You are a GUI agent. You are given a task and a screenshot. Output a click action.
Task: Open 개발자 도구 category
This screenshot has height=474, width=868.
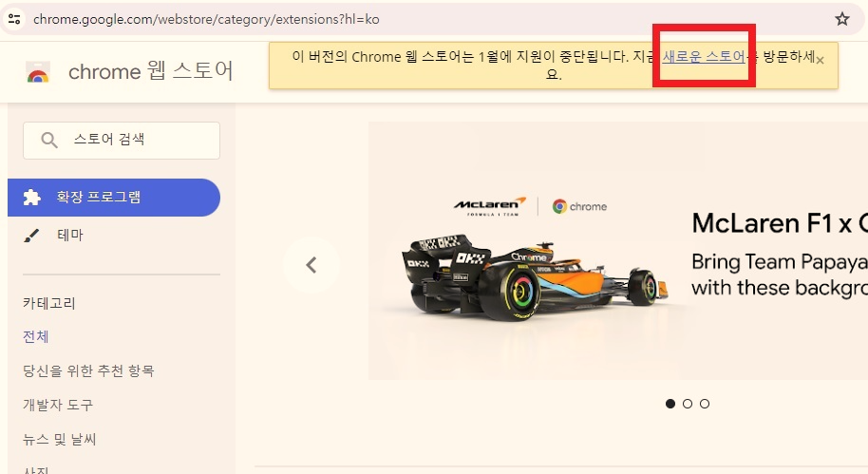click(58, 405)
